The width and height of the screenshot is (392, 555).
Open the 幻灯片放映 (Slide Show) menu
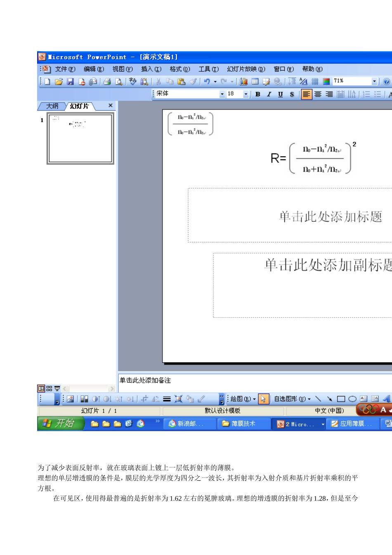[x=246, y=69]
